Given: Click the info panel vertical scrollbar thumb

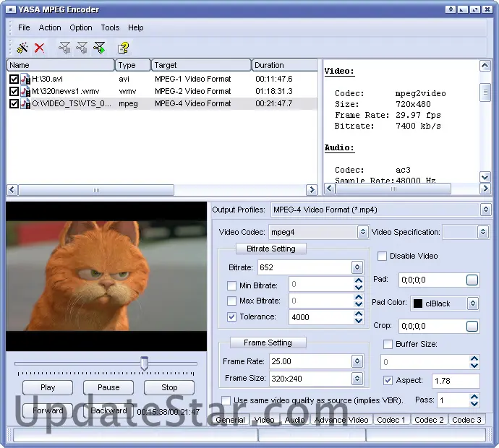Looking at the screenshot, I should (485, 92).
